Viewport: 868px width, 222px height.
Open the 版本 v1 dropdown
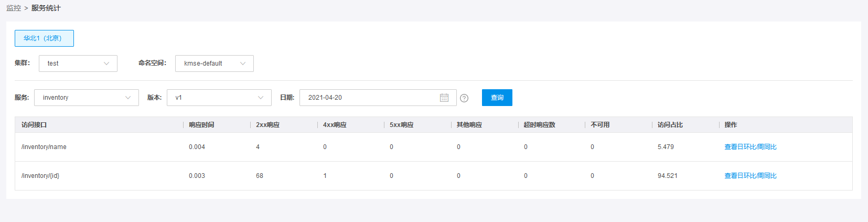[219, 98]
